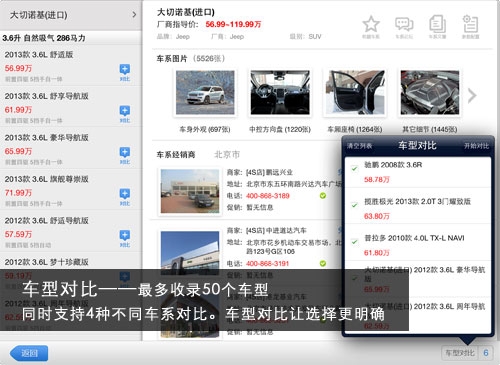The image size is (500, 365).
Task: Add 2013款 3.6L 旗舰尊崇版 to compare
Action: [x=125, y=197]
